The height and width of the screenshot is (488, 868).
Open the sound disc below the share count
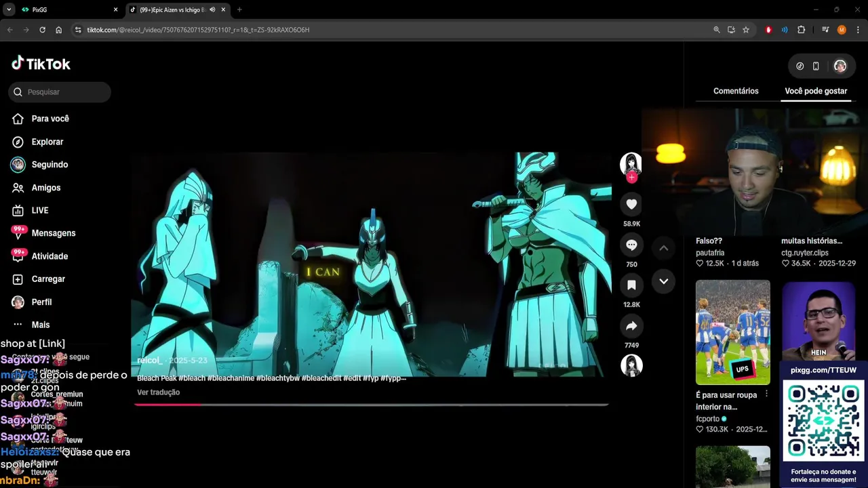(x=631, y=365)
